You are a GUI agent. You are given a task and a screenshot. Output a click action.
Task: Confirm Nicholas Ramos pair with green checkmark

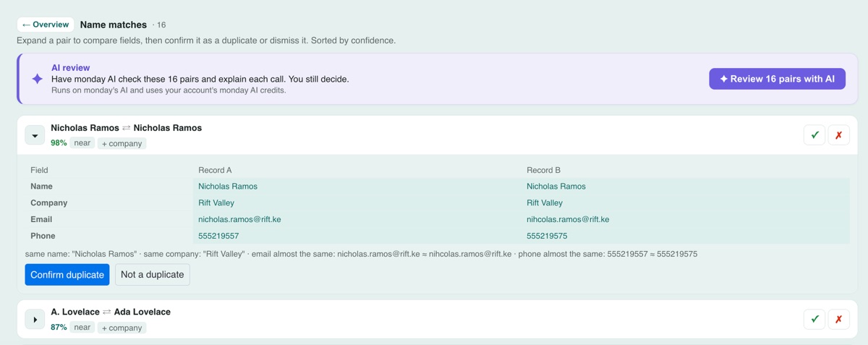[814, 135]
